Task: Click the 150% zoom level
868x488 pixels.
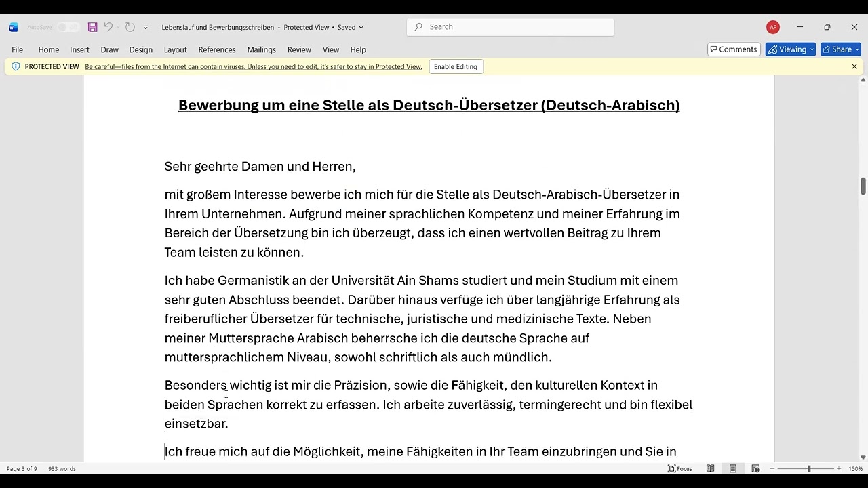Action: tap(855, 468)
